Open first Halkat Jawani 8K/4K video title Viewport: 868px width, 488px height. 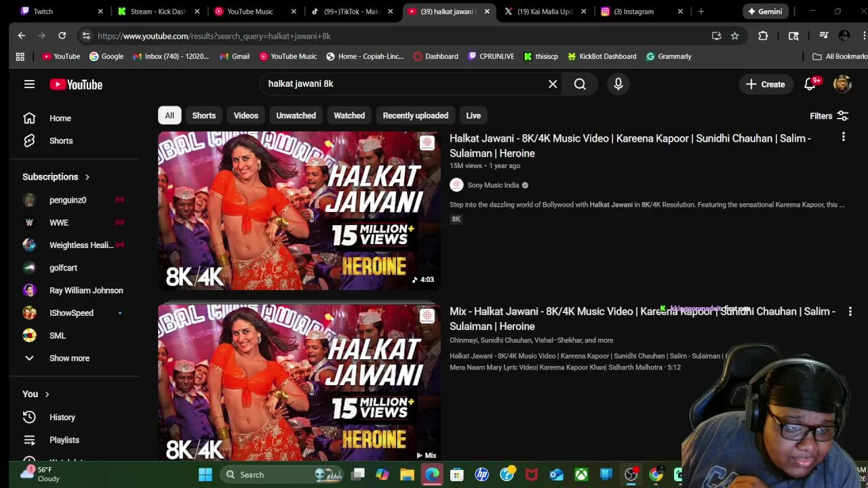[630, 146]
